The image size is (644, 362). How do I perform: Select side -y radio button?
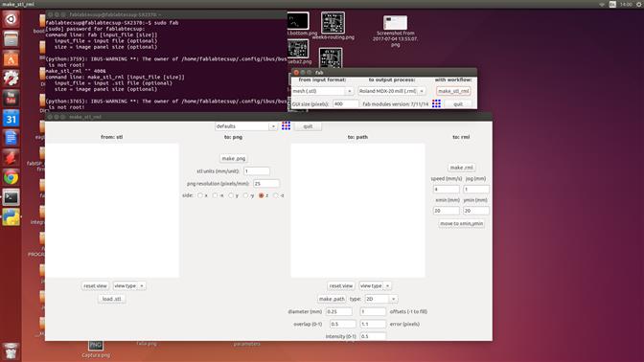tap(245, 195)
